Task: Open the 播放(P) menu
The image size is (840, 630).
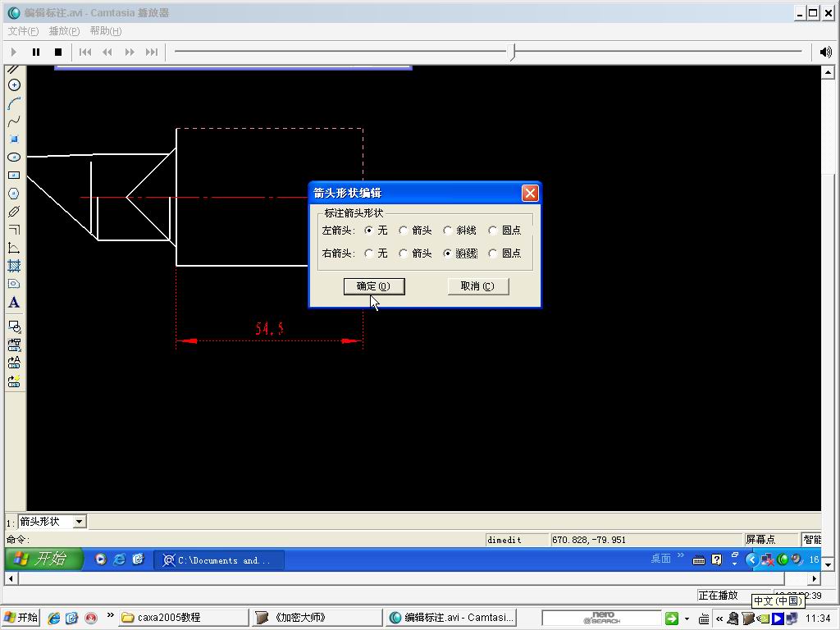Action: pyautogui.click(x=64, y=31)
